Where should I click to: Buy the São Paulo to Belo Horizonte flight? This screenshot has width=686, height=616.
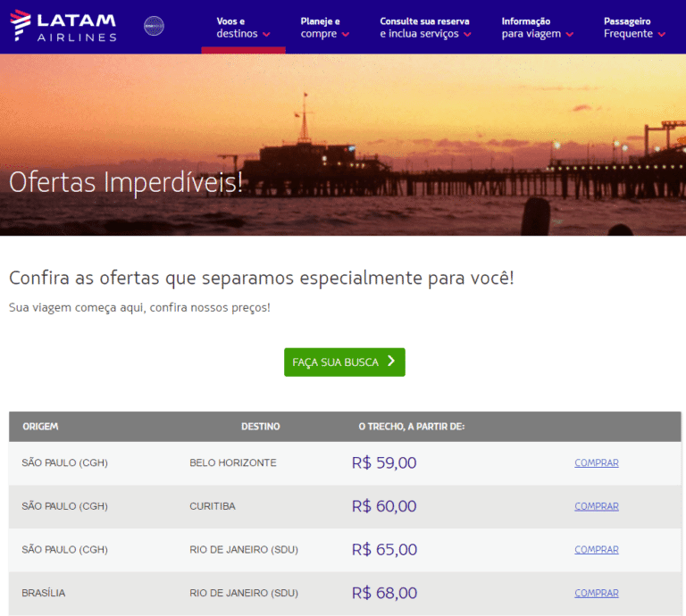(596, 463)
